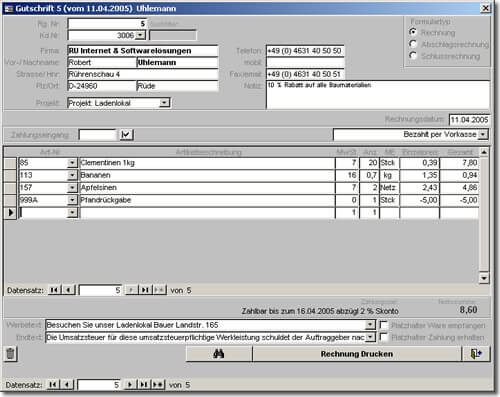Click the Bananen description cell
The height and width of the screenshot is (397, 500).
[207, 175]
